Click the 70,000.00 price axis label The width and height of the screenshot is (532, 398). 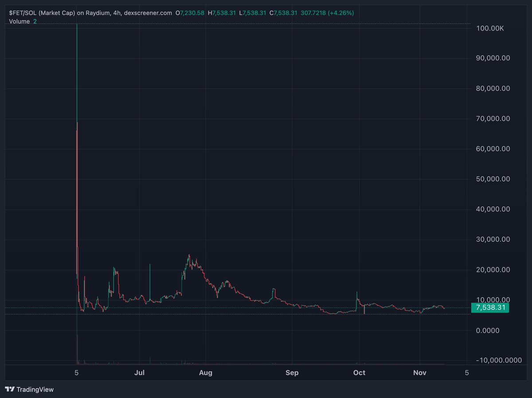492,118
